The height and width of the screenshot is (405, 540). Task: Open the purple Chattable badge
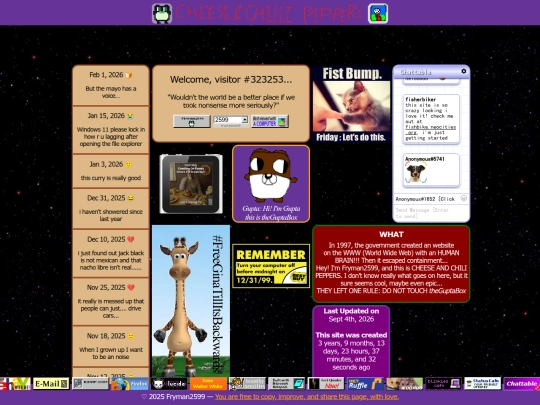(x=522, y=384)
